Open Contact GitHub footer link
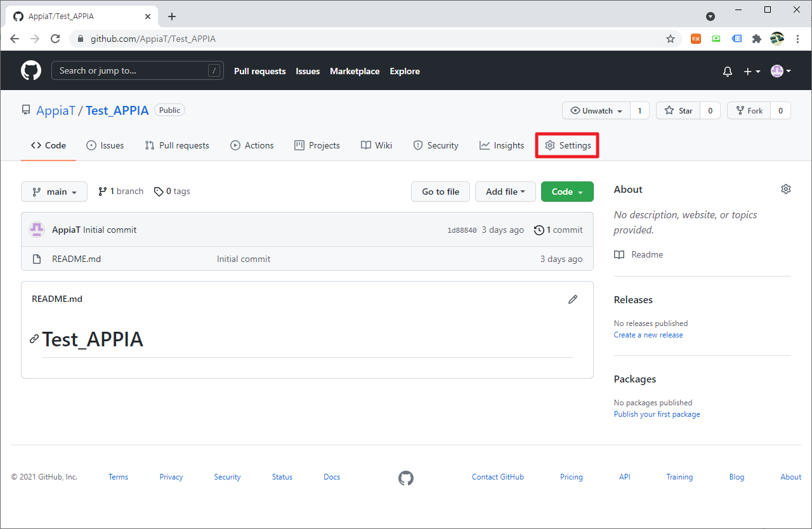 498,477
